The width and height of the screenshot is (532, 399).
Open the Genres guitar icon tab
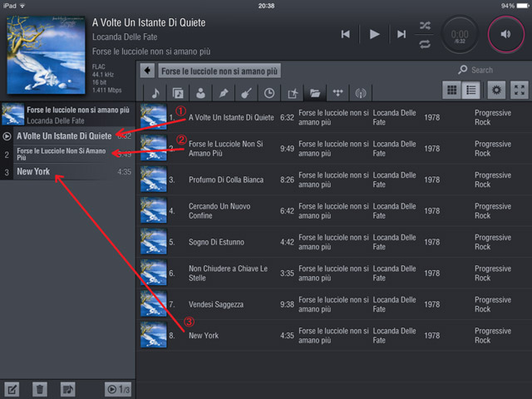247,92
